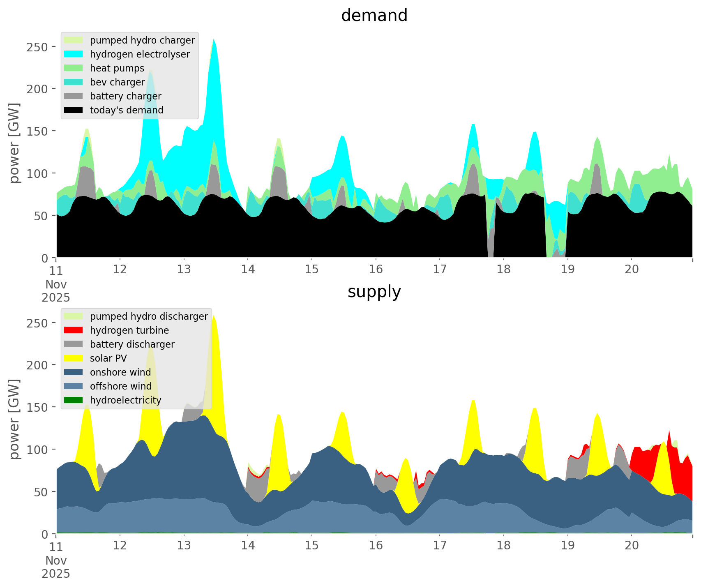Click the hydroelectricity green legend swatch
This screenshot has width=701, height=588.
click(74, 400)
